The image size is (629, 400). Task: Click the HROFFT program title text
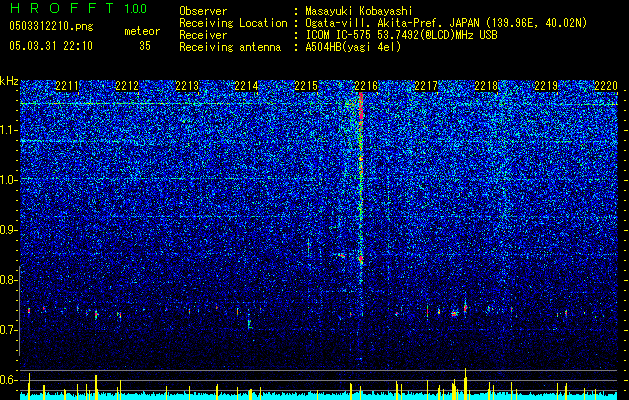(62, 8)
